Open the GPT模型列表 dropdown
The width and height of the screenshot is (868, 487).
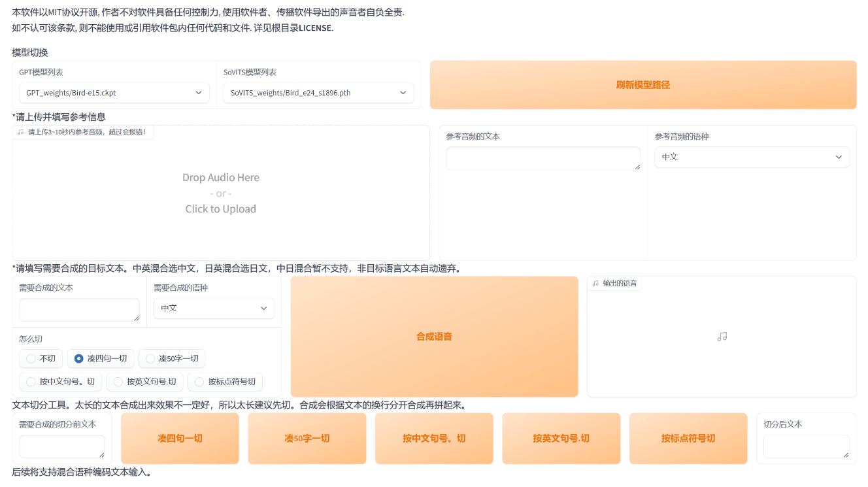[x=114, y=93]
